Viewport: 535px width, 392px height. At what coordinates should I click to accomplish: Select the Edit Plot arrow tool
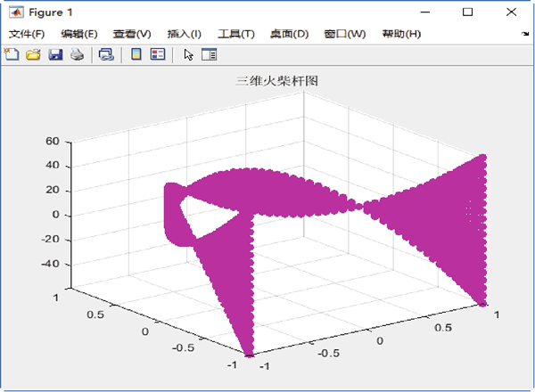click(x=188, y=54)
